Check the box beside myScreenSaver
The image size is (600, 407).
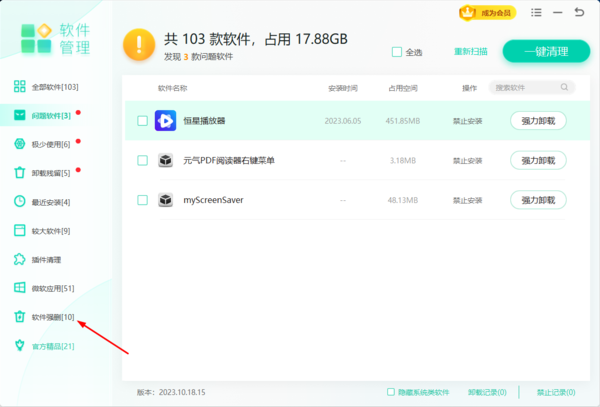(x=142, y=200)
